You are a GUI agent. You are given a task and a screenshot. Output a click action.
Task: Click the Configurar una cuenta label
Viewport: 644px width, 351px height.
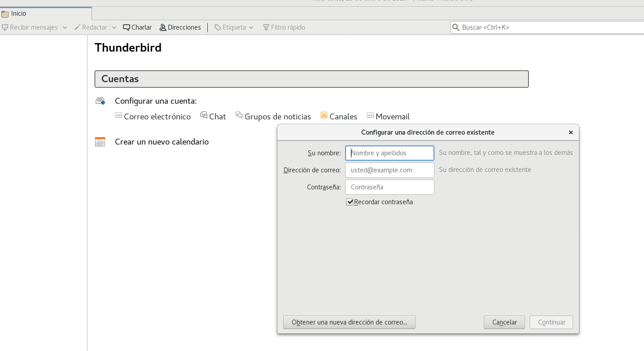(x=156, y=101)
